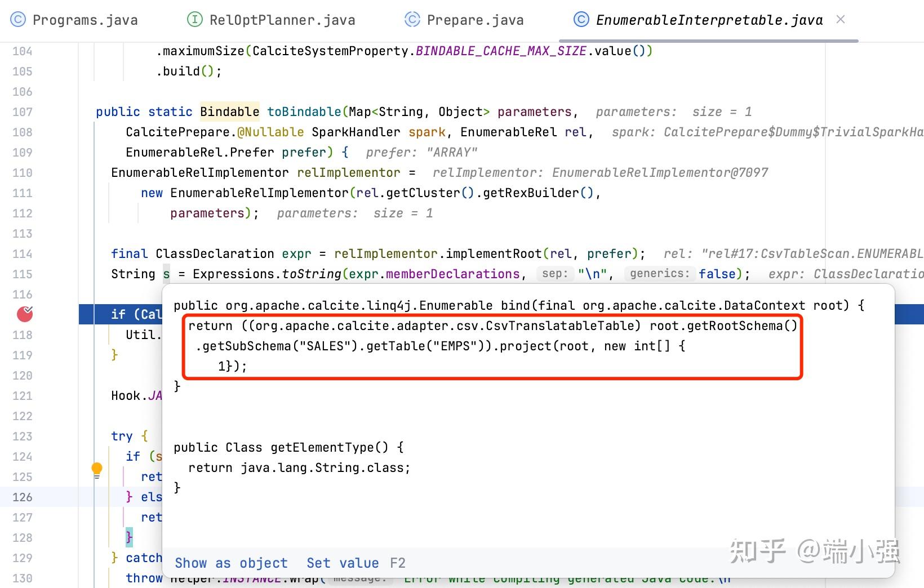Click the Show as object link
Viewport: 924px width, 588px height.
231,563
